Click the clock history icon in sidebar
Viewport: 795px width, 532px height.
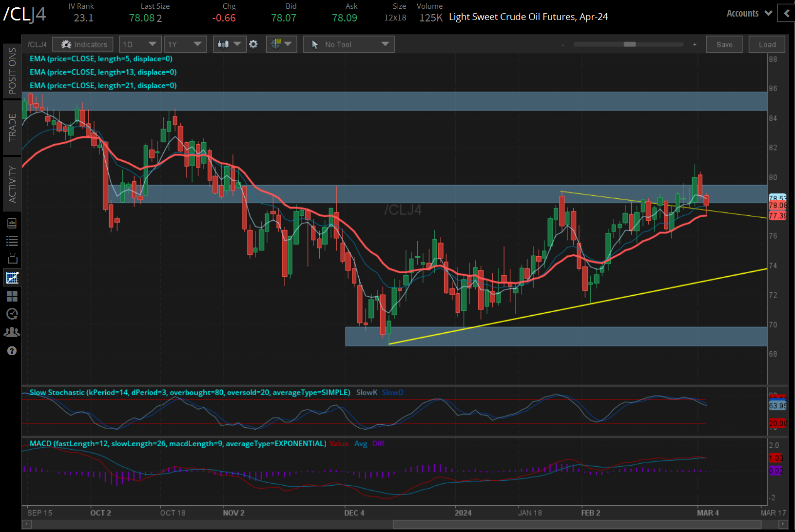coord(12,314)
